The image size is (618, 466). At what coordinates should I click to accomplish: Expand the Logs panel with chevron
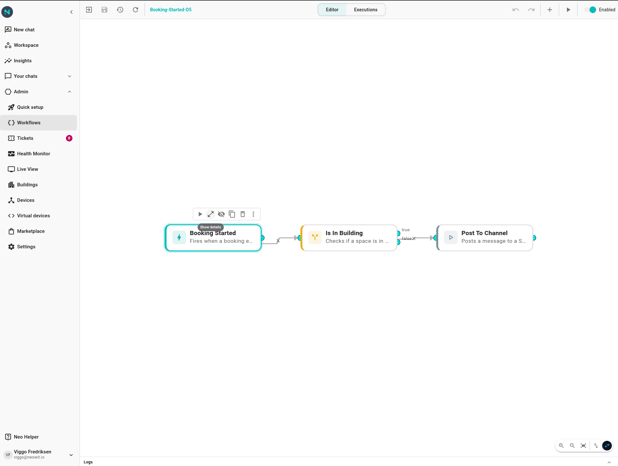(x=609, y=462)
